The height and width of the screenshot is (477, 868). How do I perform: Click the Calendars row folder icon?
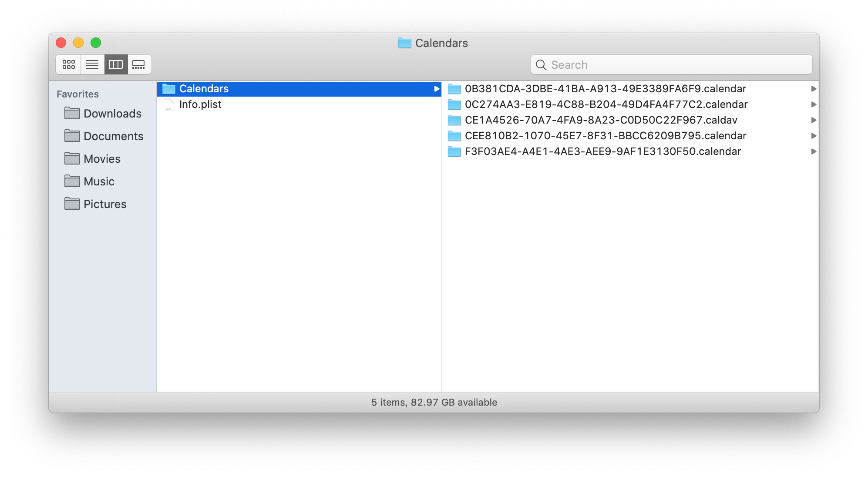(x=168, y=89)
